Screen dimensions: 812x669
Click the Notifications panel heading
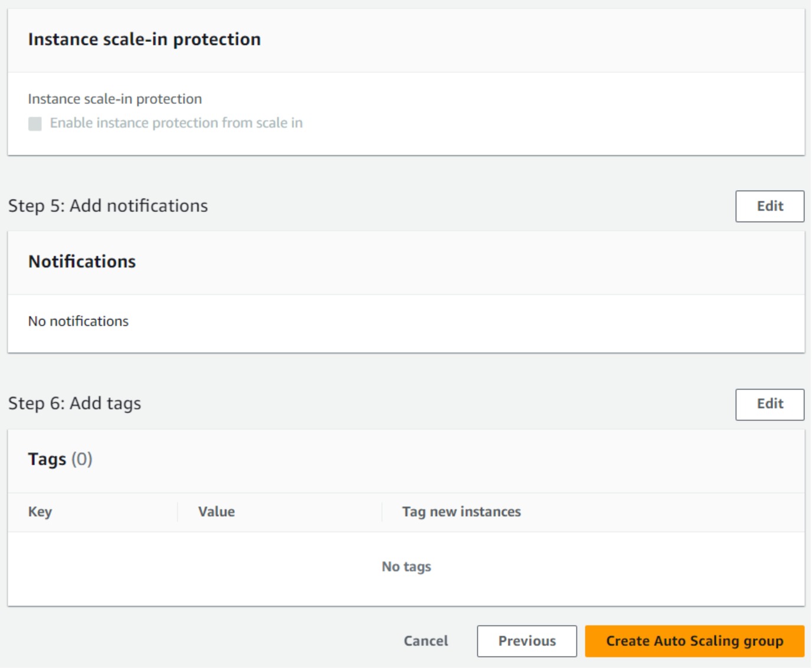tap(82, 262)
